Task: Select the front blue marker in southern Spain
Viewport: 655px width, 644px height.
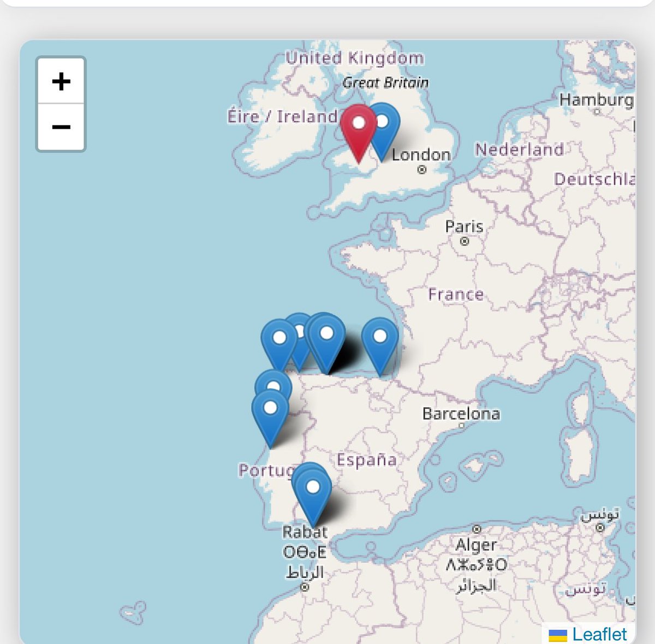Action: pyautogui.click(x=313, y=497)
